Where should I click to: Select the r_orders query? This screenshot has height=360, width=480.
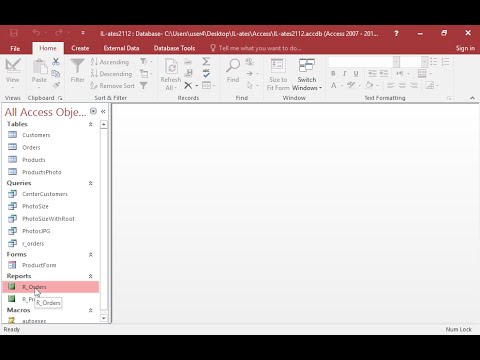point(51,243)
